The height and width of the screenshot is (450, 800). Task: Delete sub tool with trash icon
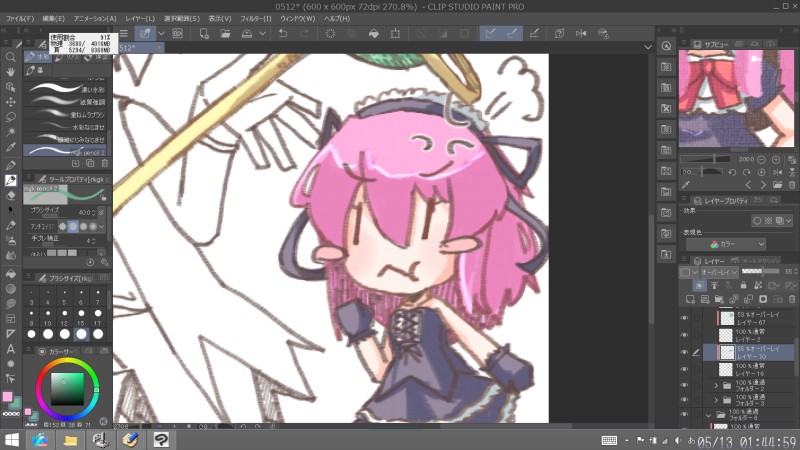click(105, 163)
